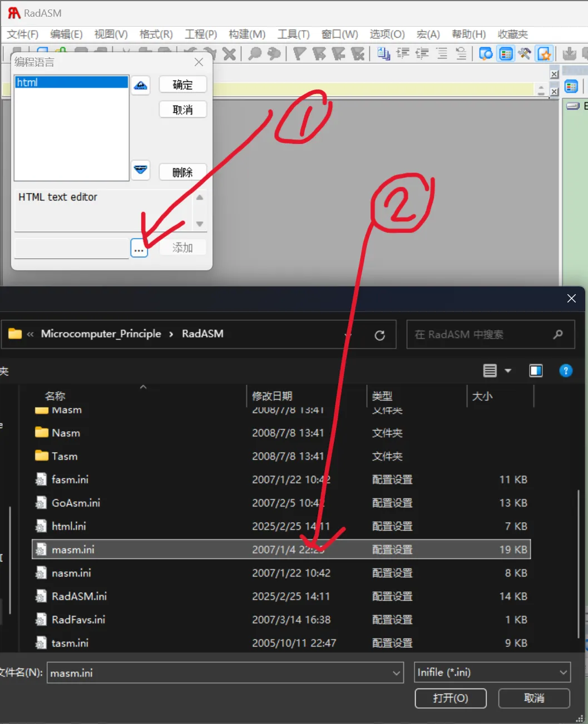Select the html.ini file

click(281, 526)
